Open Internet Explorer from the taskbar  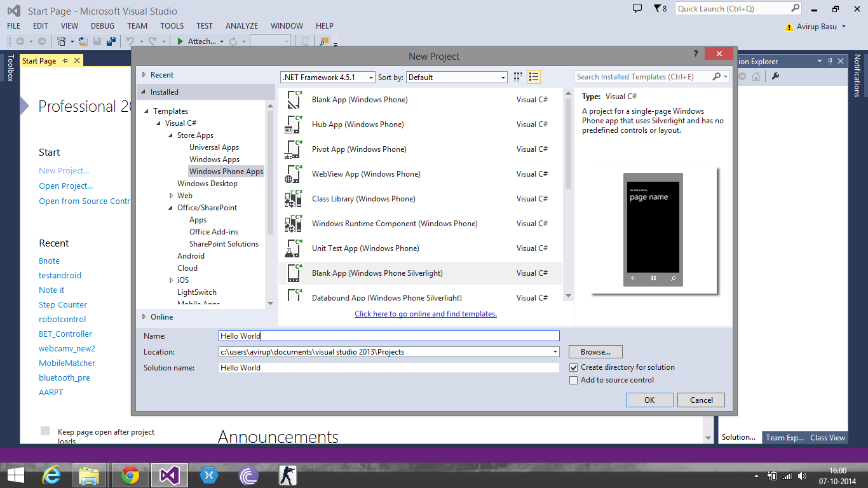pos(51,475)
